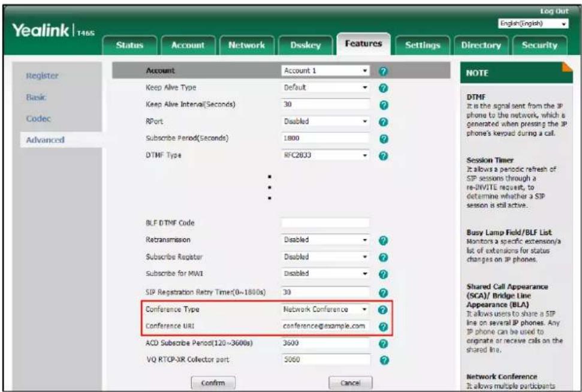Viewport: 582px width, 392px height.
Task: Click the Confirm button
Action: [x=213, y=383]
